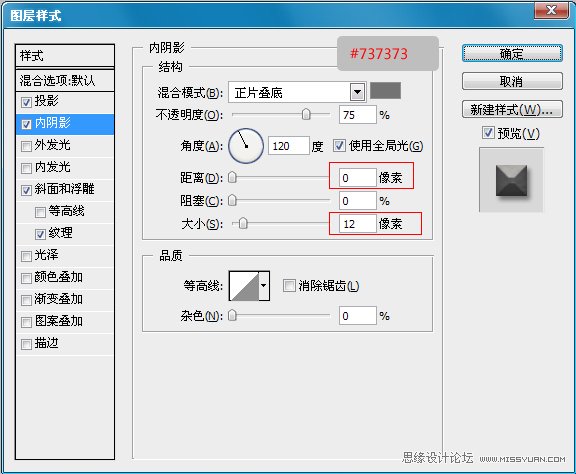The height and width of the screenshot is (474, 576).
Task: Select the 斜面和浮雕 row label
Action: coord(64,189)
